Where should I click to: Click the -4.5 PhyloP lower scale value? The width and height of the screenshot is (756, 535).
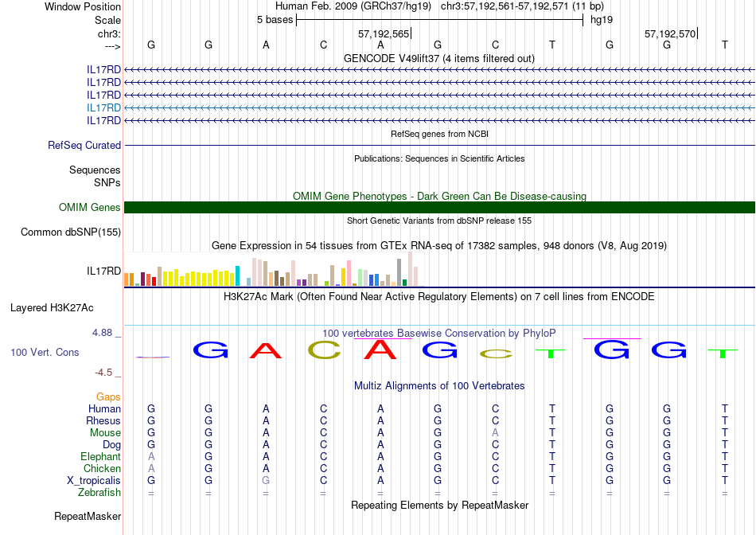tap(103, 373)
